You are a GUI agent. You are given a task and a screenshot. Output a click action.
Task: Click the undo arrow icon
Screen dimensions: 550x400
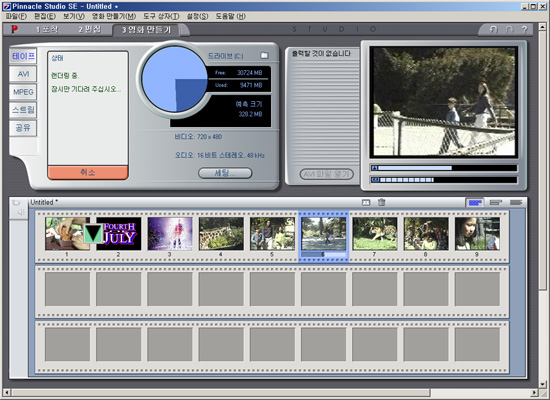tap(493, 29)
